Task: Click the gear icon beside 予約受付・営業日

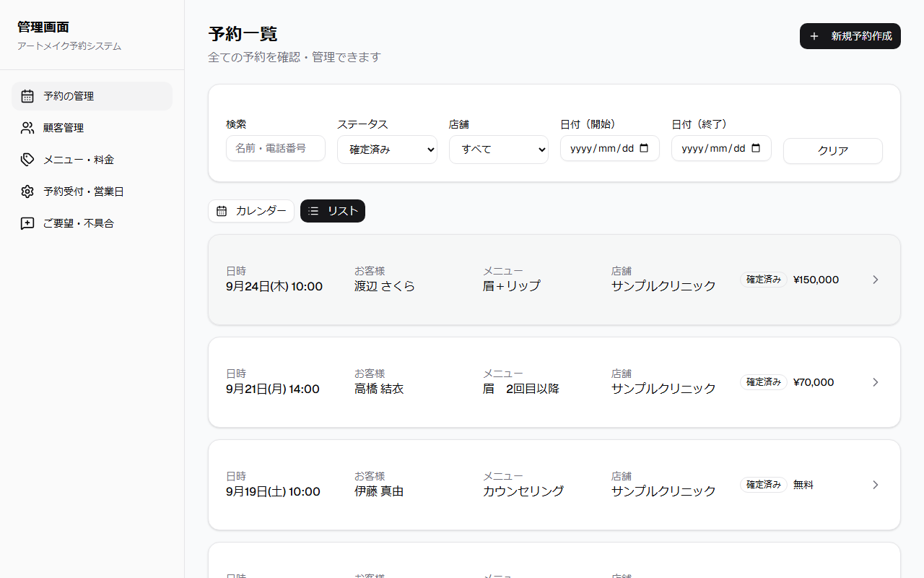Action: tap(27, 191)
